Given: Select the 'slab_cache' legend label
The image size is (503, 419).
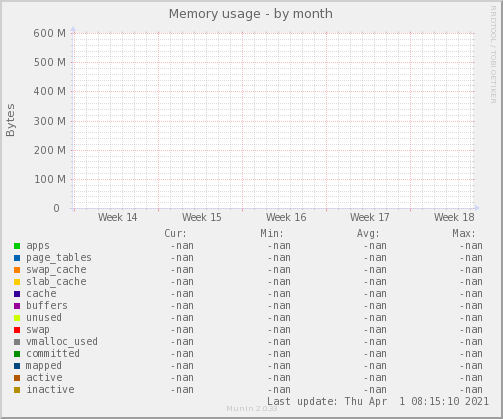Looking at the screenshot, I should pos(56,282).
